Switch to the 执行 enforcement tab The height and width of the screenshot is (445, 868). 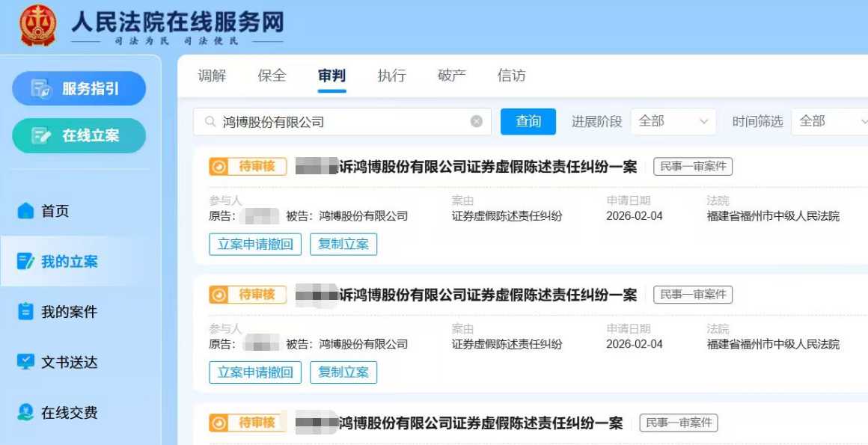coord(390,75)
